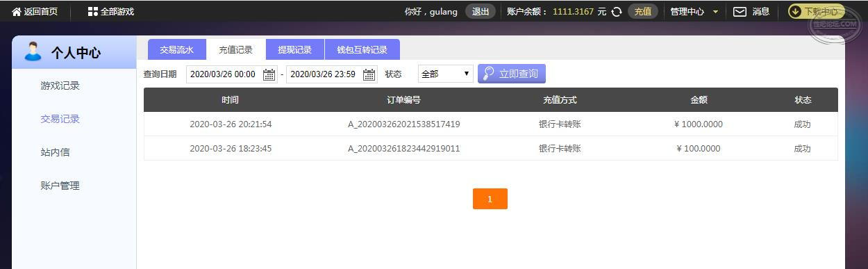This screenshot has height=269, width=868.
Task: Click the home icon next to 返回首页
Action: pos(16,12)
